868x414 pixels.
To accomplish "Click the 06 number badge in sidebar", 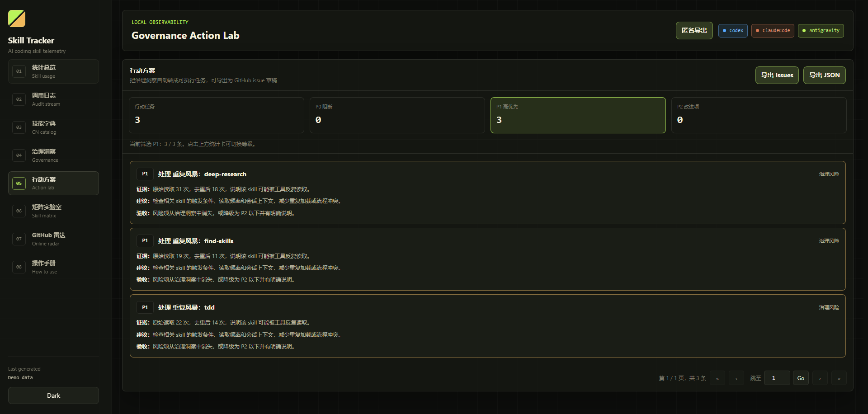I will click(x=19, y=211).
